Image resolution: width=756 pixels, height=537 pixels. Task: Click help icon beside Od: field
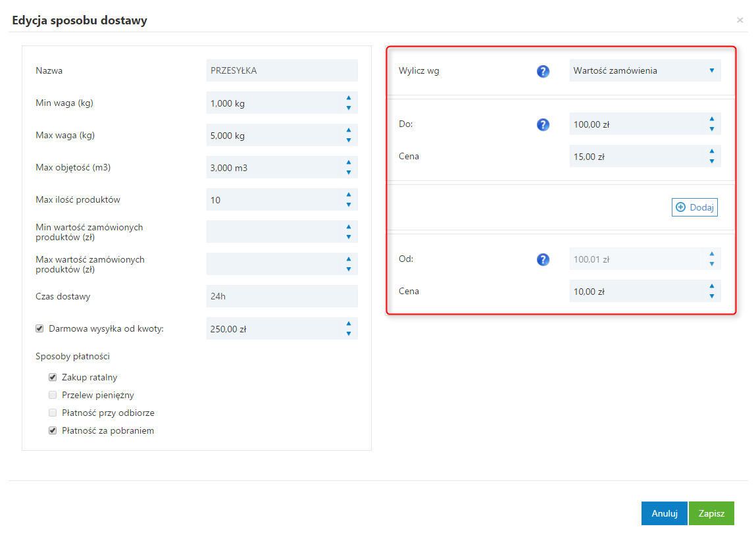(543, 259)
